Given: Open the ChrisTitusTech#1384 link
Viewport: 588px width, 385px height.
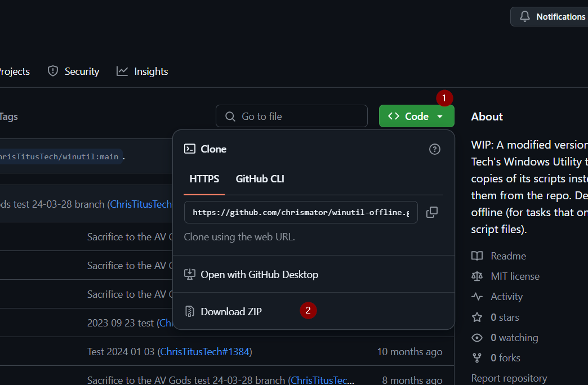Looking at the screenshot, I should tap(205, 352).
